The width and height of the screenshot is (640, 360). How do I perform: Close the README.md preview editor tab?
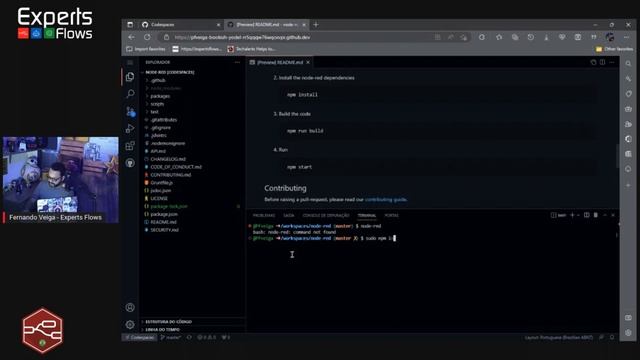point(308,62)
